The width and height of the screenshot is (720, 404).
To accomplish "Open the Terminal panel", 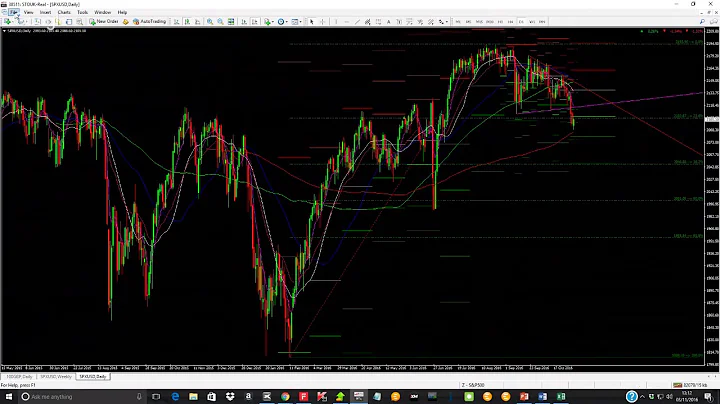I will pyautogui.click(x=69, y=22).
